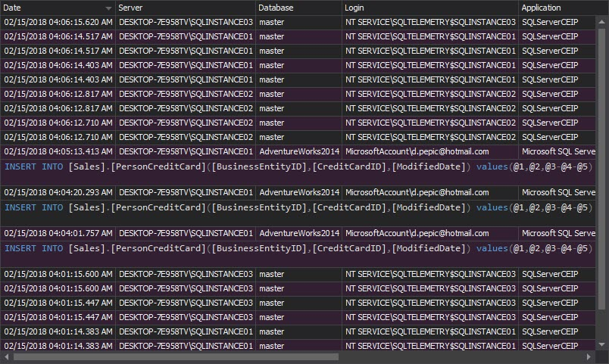Select d.pepic@hotmail.com login in 04:04:01.757 row
609x364 pixels.
[x=430, y=233]
